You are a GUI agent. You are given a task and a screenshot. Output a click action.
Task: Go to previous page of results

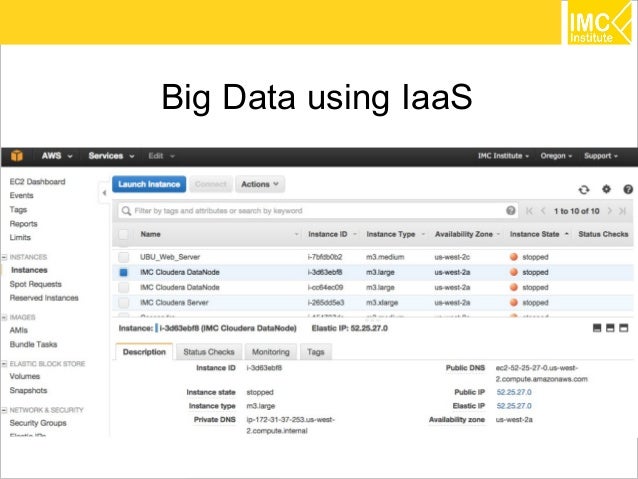pyautogui.click(x=543, y=211)
